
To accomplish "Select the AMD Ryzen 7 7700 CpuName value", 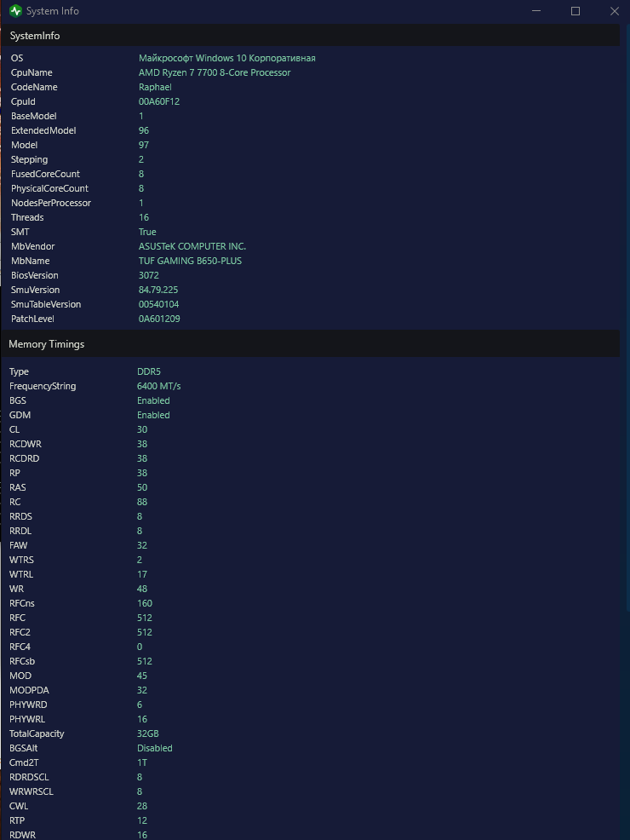I will (x=215, y=72).
